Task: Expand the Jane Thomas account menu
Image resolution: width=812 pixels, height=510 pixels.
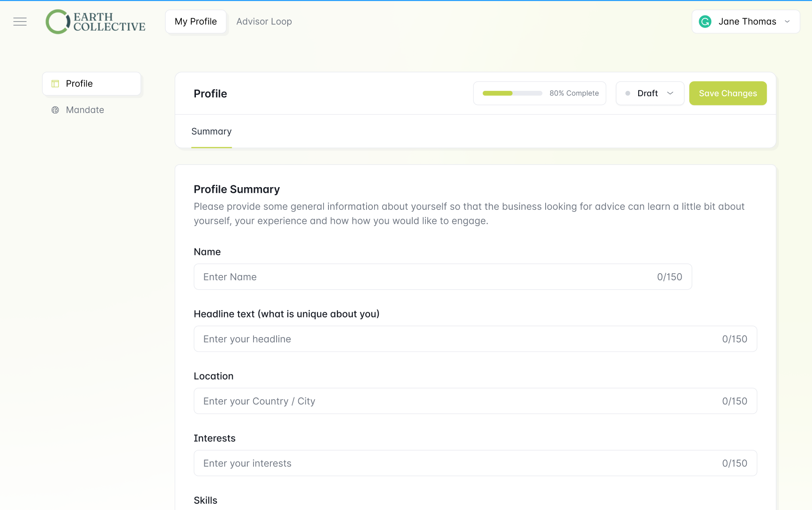Action: pyautogui.click(x=788, y=21)
